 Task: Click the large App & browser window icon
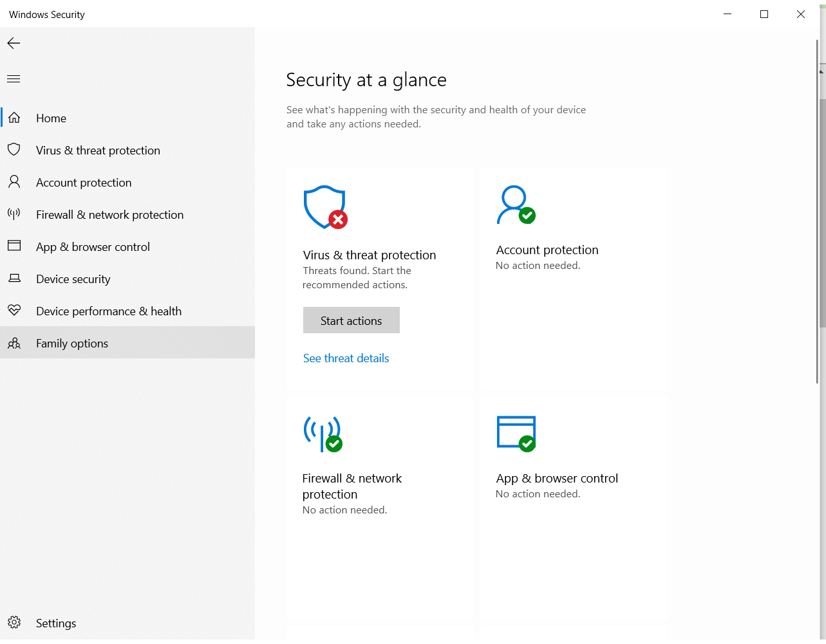(x=516, y=434)
